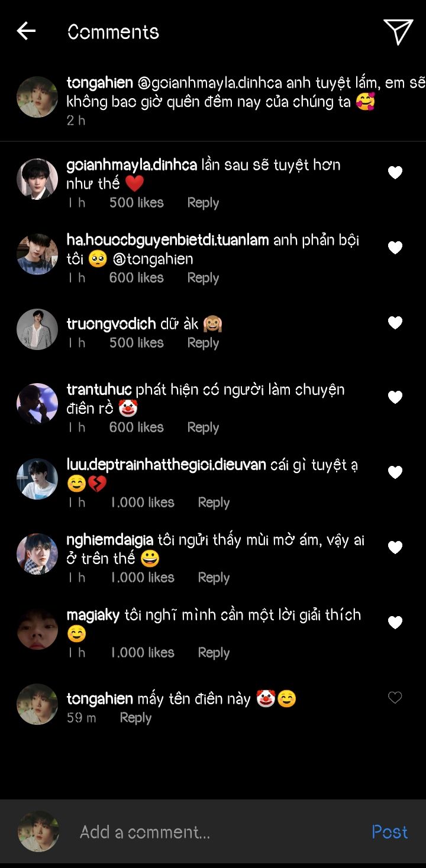The image size is (426, 868).
Task: Open the paper plane share icon
Action: pos(398,31)
